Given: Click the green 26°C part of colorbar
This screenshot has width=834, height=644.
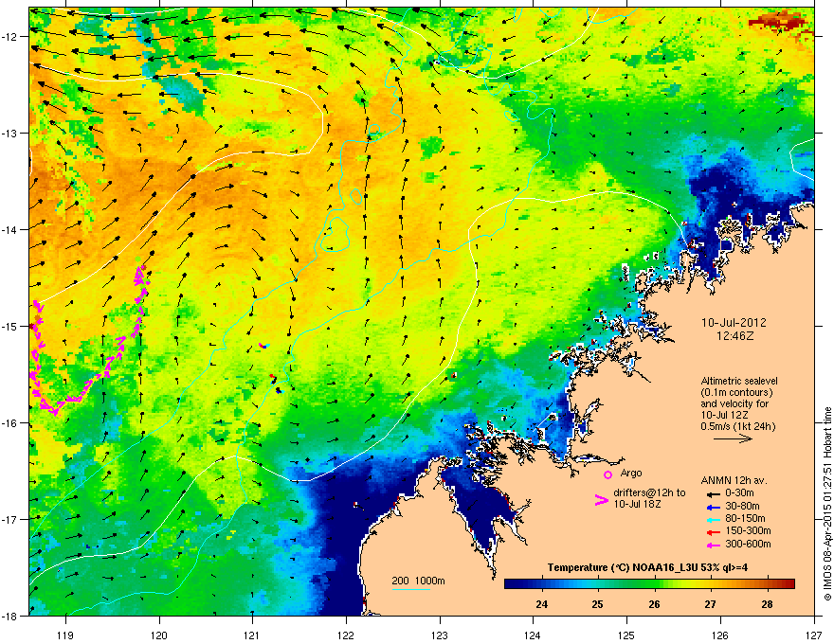Looking at the screenshot, I should [654, 584].
